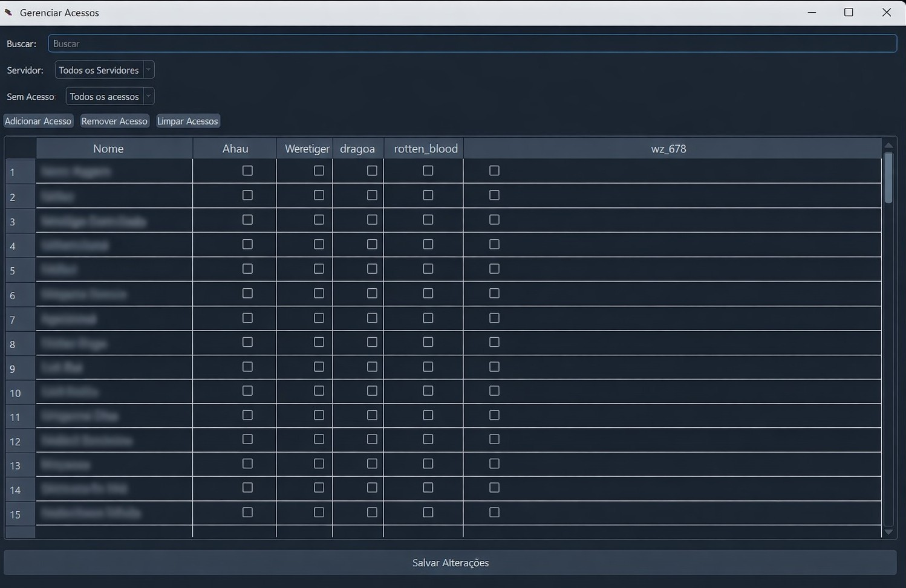
Task: Sort by the Nome column header
Action: tap(108, 149)
